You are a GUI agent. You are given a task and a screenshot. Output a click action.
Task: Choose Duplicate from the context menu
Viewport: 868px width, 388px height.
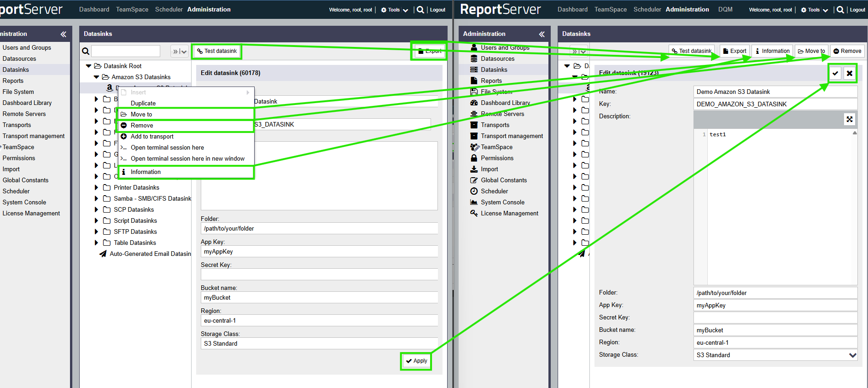[143, 104]
